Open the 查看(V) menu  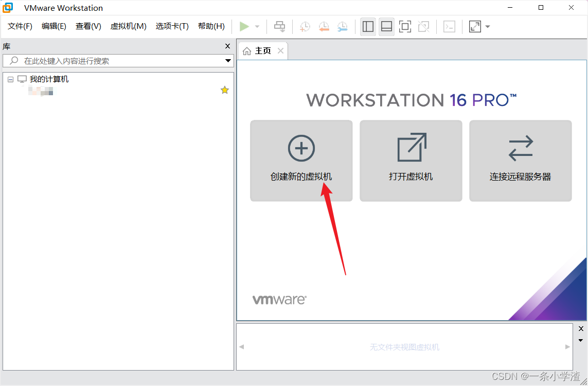click(88, 26)
